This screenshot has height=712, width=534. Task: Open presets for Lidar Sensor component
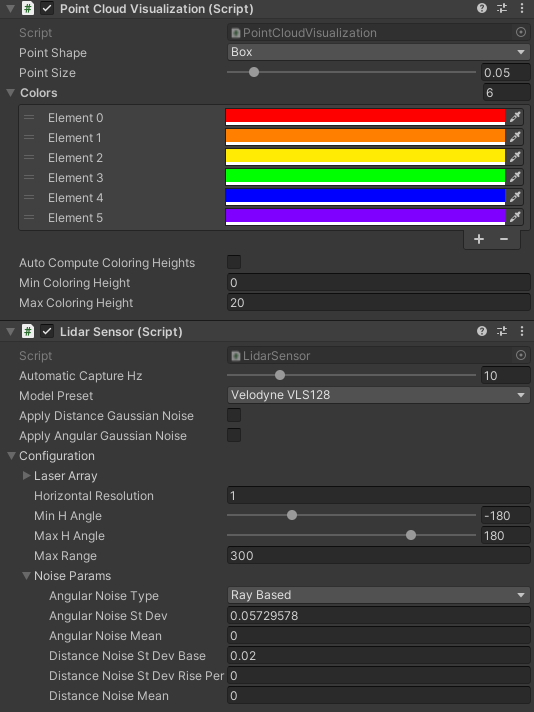(502, 331)
